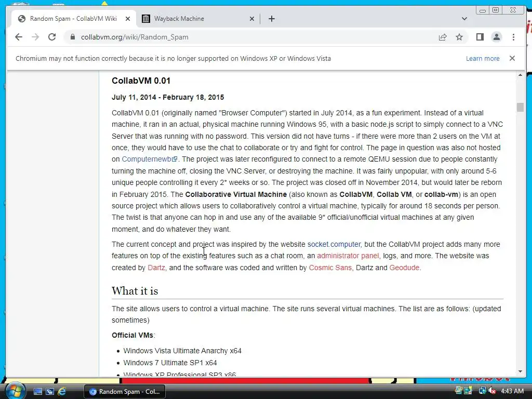The width and height of the screenshot is (532, 399).
Task: Dismiss the unsupported Windows warning bar
Action: coord(512,58)
